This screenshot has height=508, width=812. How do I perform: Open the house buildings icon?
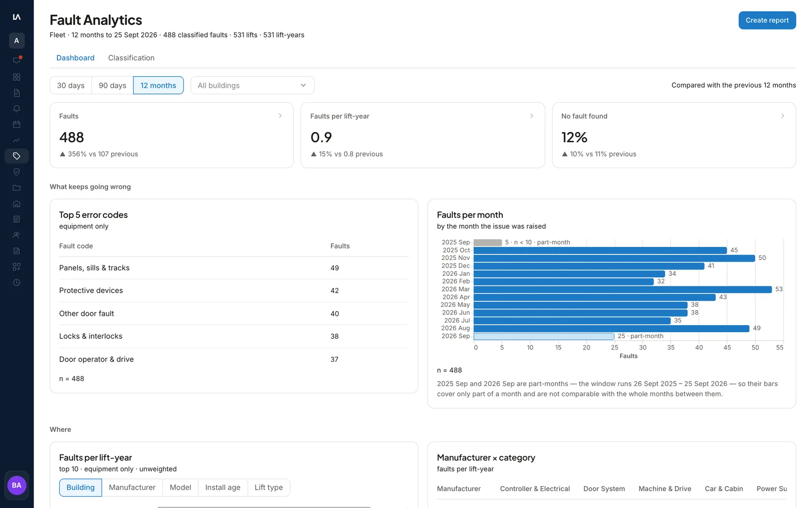pyautogui.click(x=17, y=204)
